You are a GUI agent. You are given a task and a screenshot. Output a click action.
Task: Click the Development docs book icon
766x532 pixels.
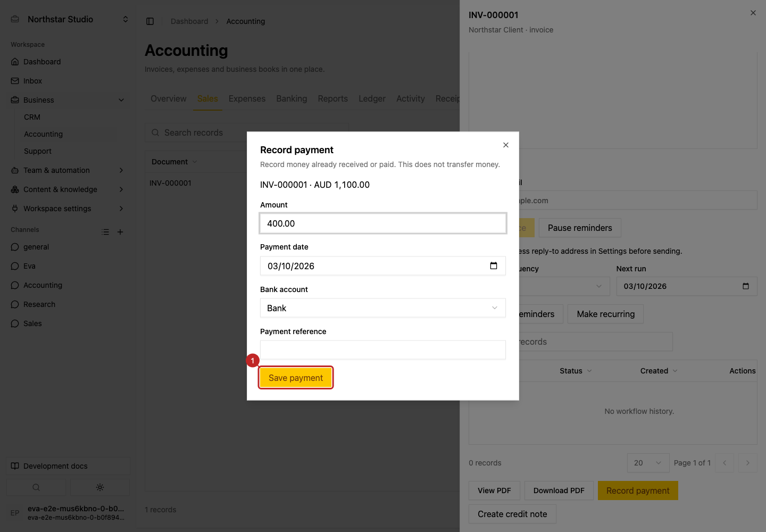15,466
